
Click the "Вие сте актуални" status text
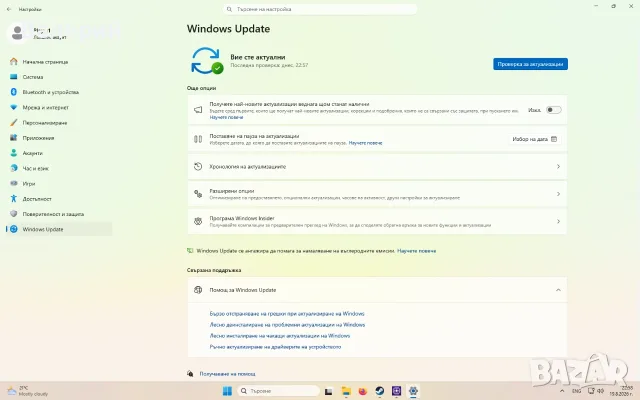click(x=258, y=57)
